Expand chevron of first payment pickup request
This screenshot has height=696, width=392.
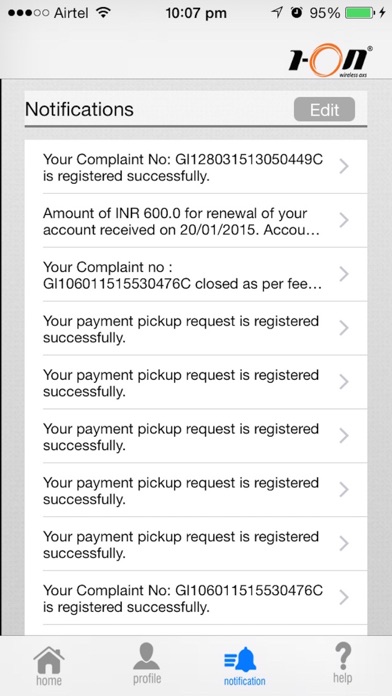click(344, 328)
